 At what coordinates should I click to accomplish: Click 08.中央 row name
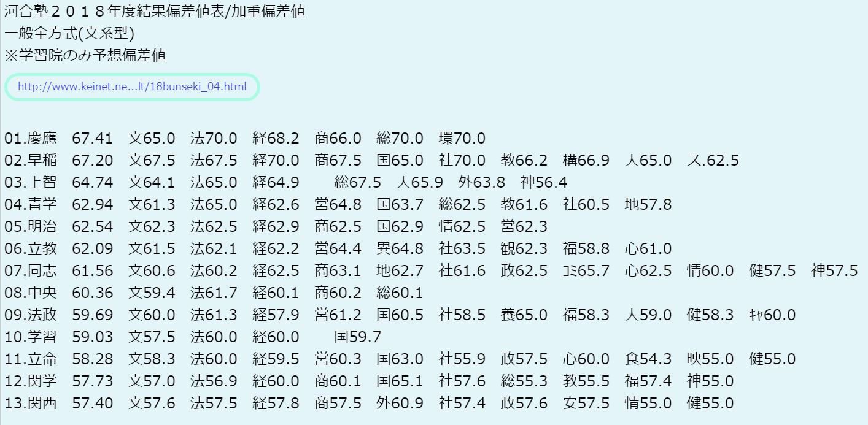pyautogui.click(x=30, y=293)
